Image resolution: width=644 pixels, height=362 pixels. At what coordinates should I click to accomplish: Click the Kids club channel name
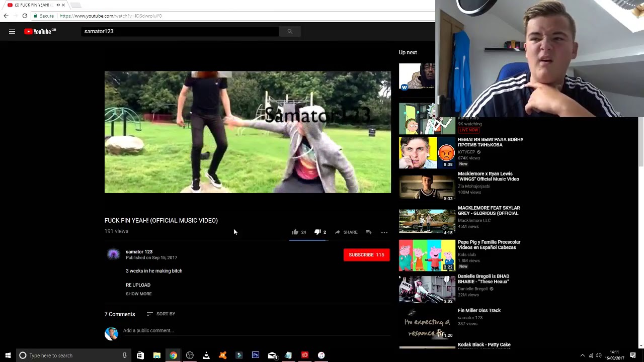point(467,255)
